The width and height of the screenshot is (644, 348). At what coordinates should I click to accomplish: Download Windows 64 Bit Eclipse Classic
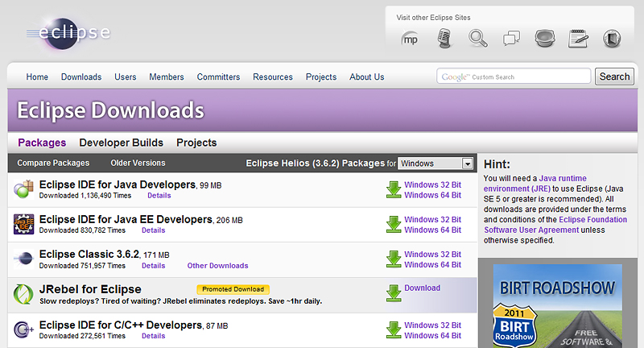tap(432, 264)
